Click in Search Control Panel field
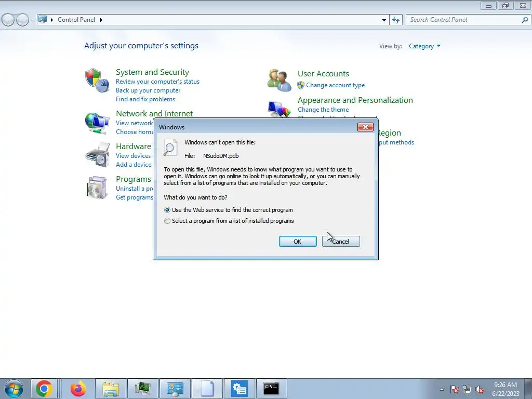532x399 pixels. click(x=463, y=20)
